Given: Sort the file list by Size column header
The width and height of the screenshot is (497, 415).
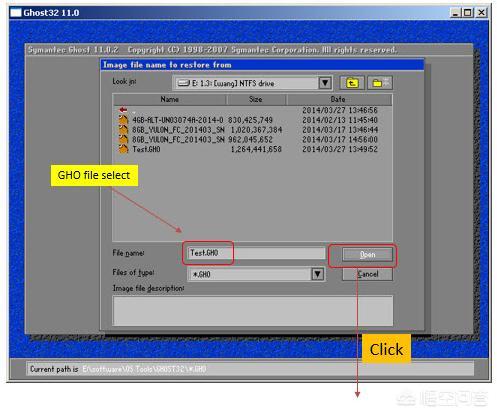Looking at the screenshot, I should pos(256,99).
